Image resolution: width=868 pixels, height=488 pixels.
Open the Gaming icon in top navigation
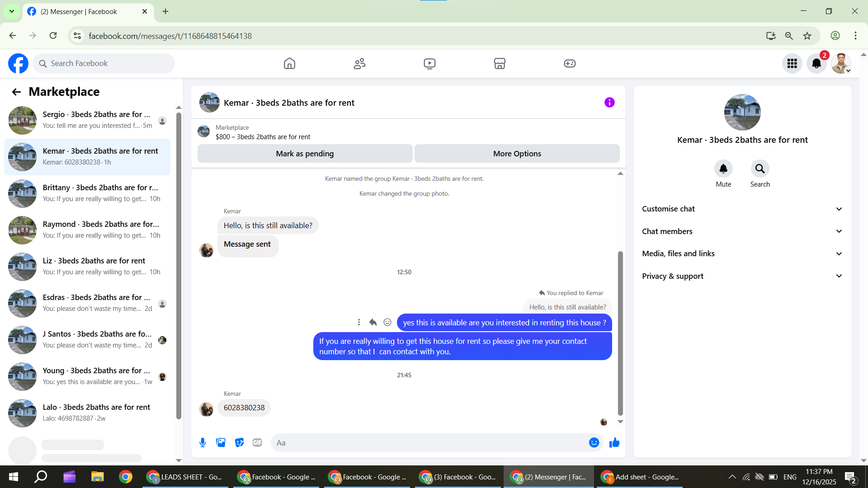tap(570, 64)
